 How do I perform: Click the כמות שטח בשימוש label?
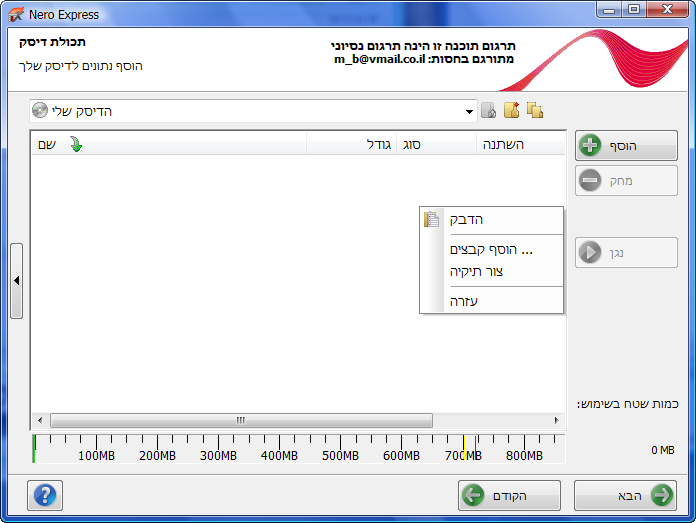click(628, 404)
